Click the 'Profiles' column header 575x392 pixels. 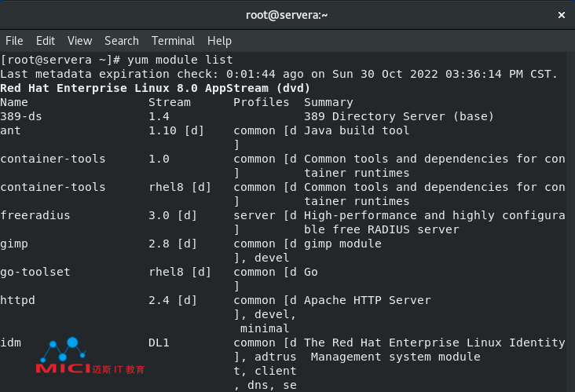pyautogui.click(x=261, y=102)
